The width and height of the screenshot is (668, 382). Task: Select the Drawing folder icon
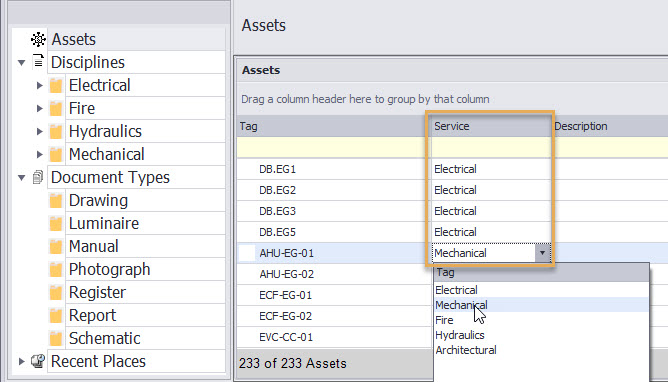pyautogui.click(x=56, y=201)
